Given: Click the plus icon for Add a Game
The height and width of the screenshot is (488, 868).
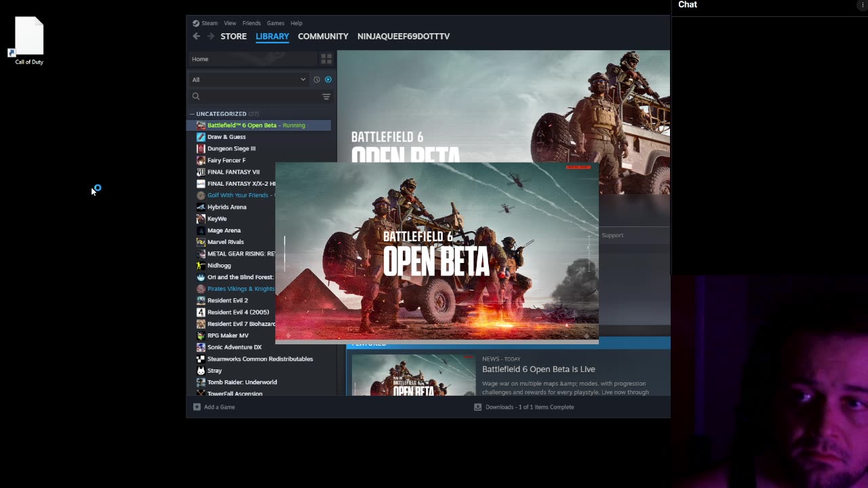Looking at the screenshot, I should point(197,407).
